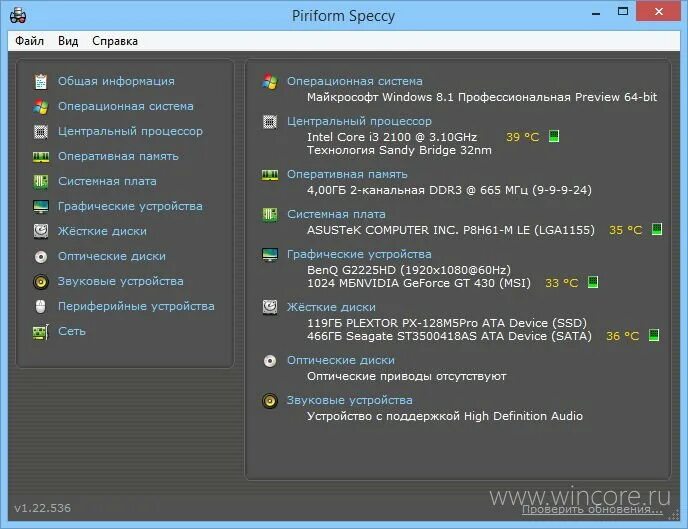The height and width of the screenshot is (529, 688).
Task: Open Графические устройства heading in summary panel
Action: pos(359,254)
